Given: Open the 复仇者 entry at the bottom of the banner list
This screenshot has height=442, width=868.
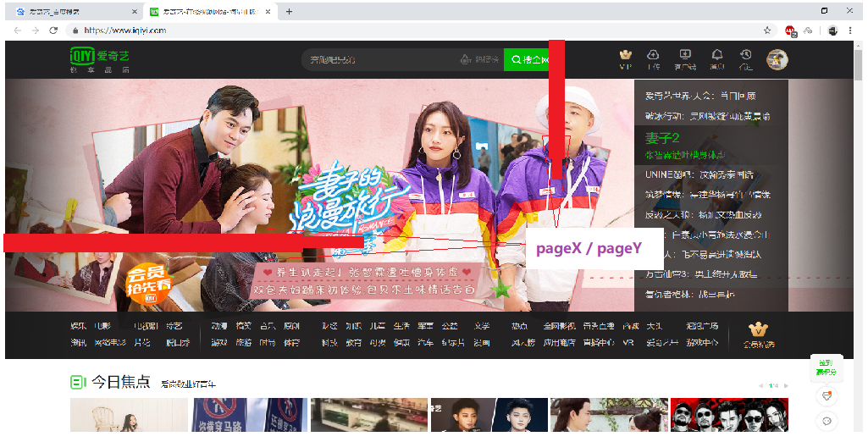Looking at the screenshot, I should 690,295.
